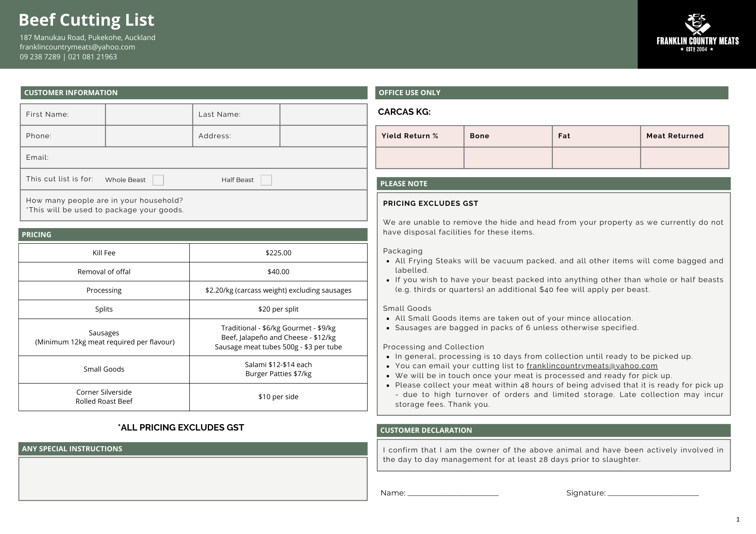This screenshot has height=534, width=756.
Task: Click the $2.20/kg carcass weight cell
Action: pyautogui.click(x=278, y=290)
